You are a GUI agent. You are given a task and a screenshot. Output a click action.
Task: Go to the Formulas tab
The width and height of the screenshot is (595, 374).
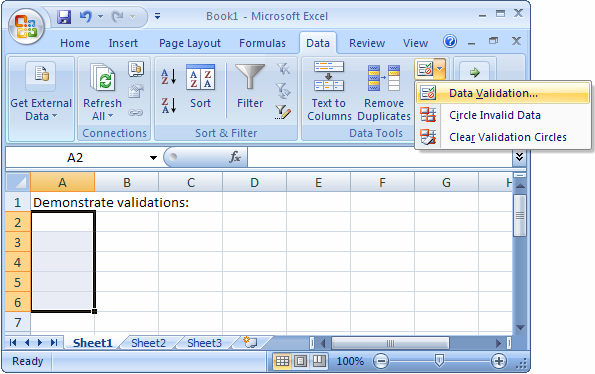tap(262, 43)
